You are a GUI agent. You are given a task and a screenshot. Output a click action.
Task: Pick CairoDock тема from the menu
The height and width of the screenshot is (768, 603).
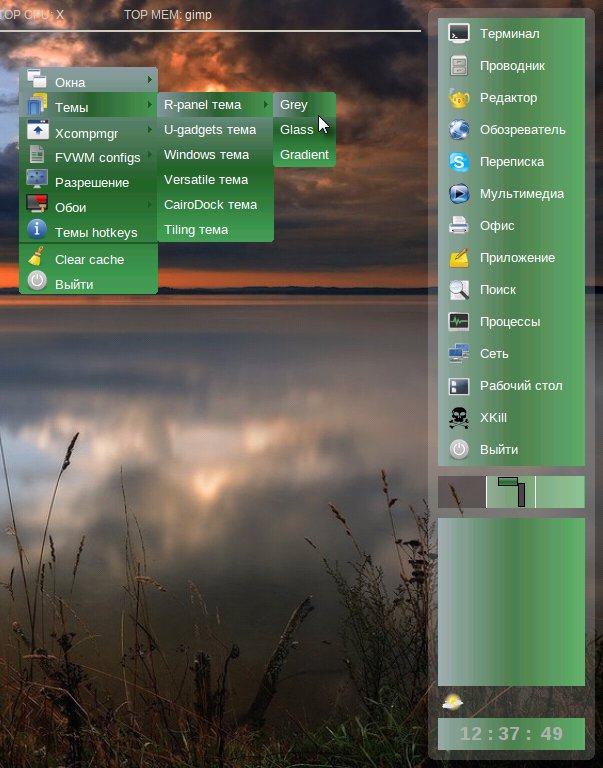[215, 205]
